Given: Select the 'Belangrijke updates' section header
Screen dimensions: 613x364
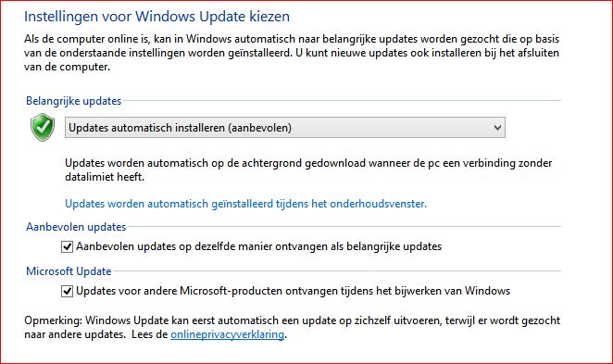Looking at the screenshot, I should (x=73, y=101).
